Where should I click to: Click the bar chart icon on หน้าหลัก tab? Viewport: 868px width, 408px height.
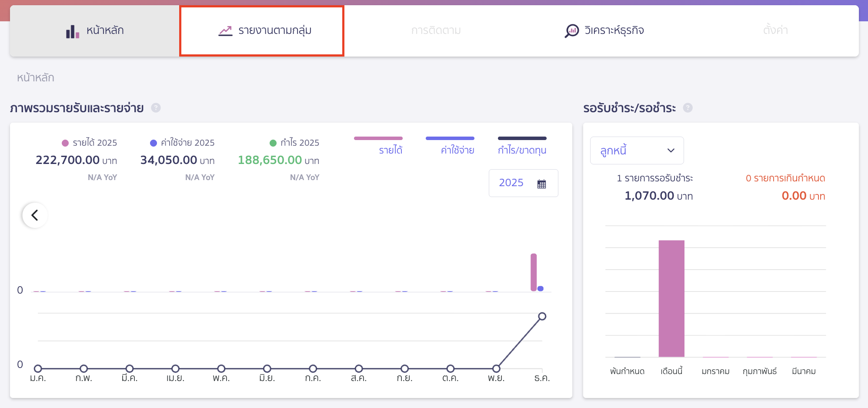[72, 30]
